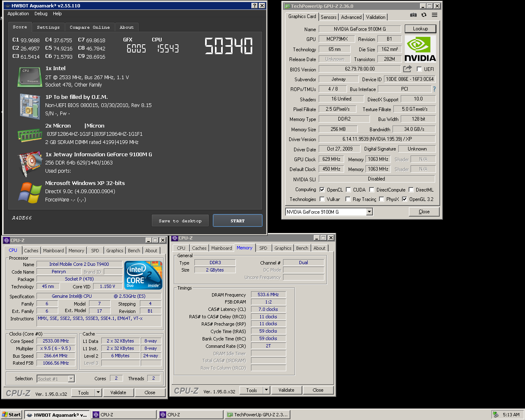This screenshot has height=420, width=525.
Task: Switch to GPU-Z Sensors tab
Action: click(x=329, y=17)
